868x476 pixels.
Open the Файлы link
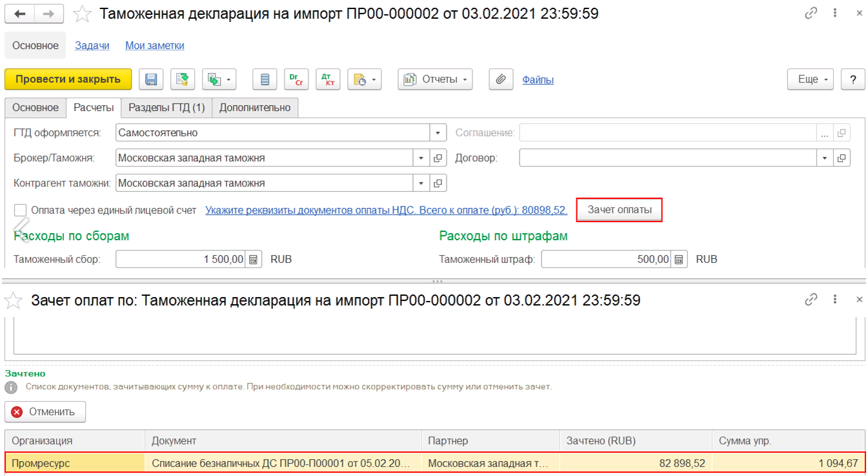pyautogui.click(x=538, y=80)
